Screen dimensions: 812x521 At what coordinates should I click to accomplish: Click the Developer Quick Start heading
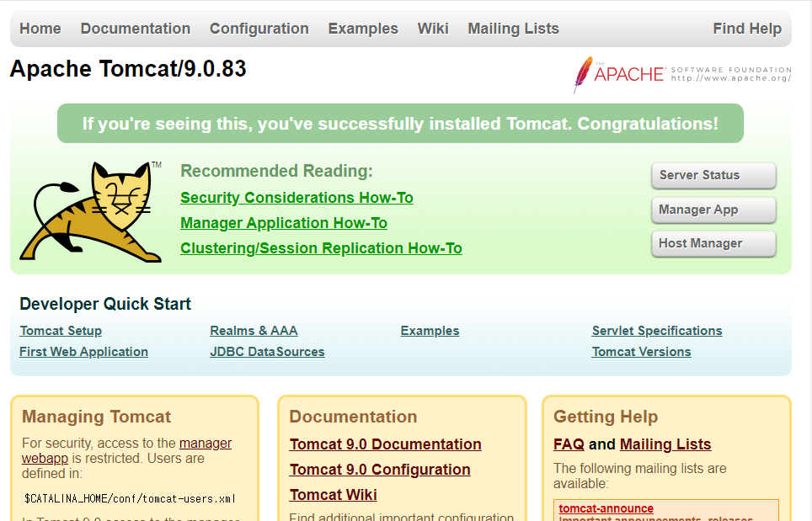click(x=105, y=304)
